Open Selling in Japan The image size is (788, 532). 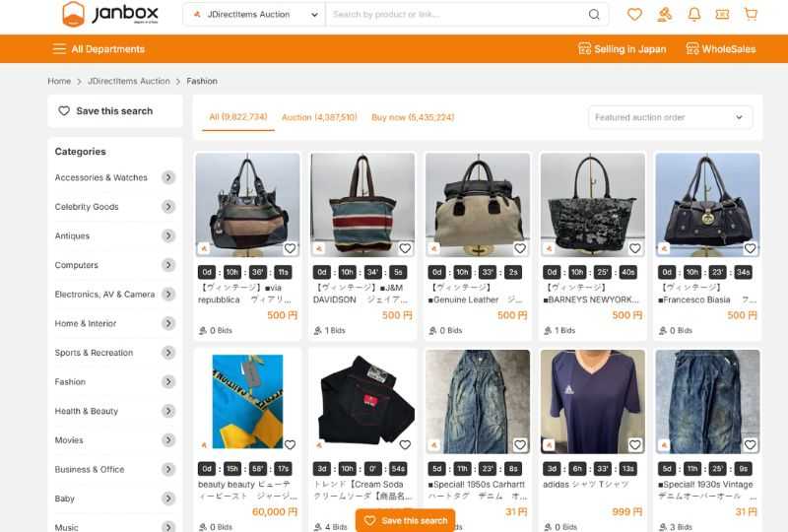tap(623, 49)
